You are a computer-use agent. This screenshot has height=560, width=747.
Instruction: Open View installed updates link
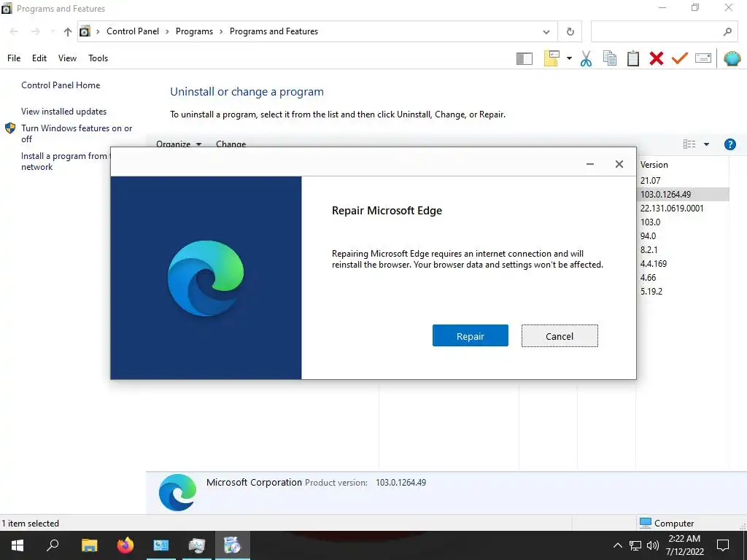64,112
